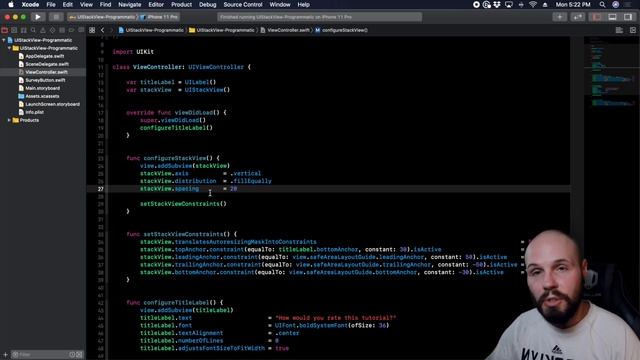Expand the Products folder
The width and height of the screenshot is (640, 360).
pyautogui.click(x=9, y=120)
